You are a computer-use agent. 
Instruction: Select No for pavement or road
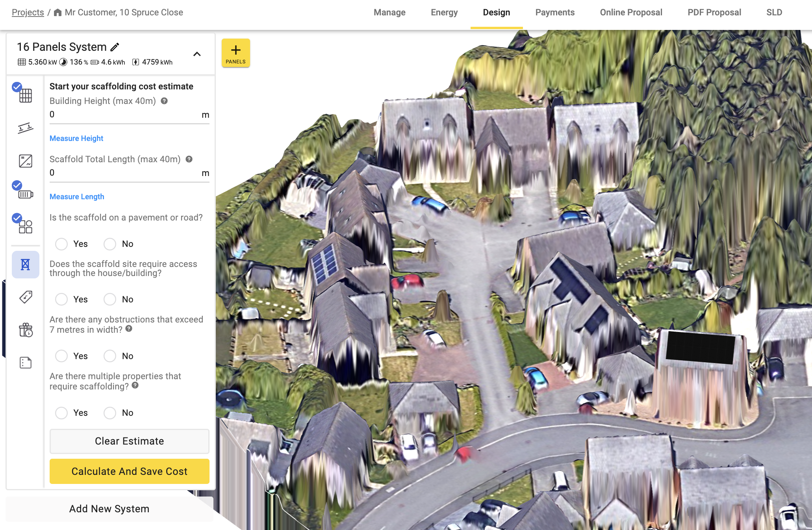pos(110,244)
